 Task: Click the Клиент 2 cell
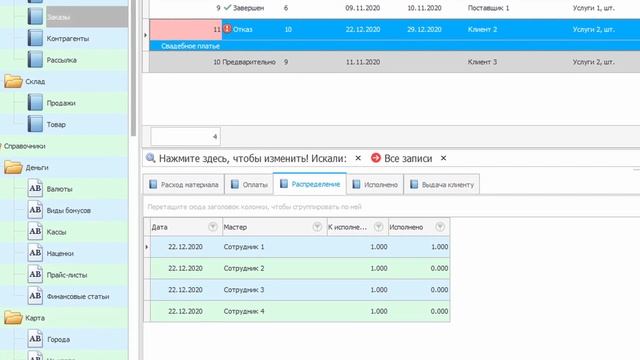pyautogui.click(x=482, y=29)
